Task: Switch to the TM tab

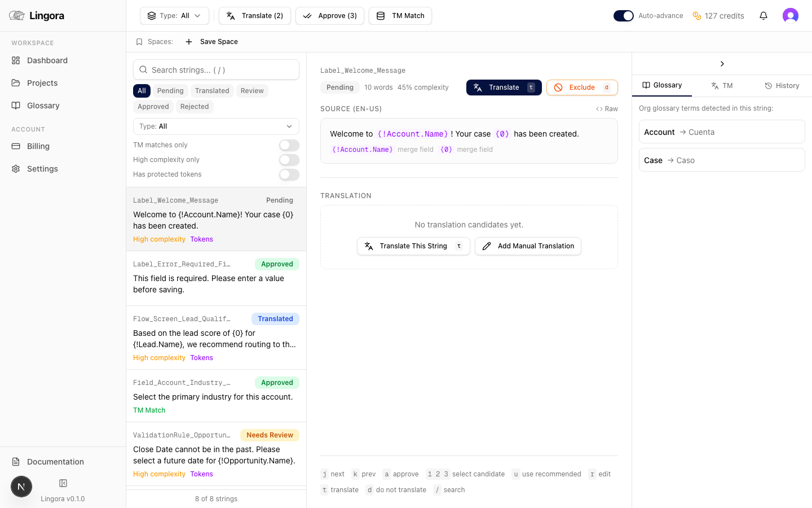Action: [x=722, y=85]
